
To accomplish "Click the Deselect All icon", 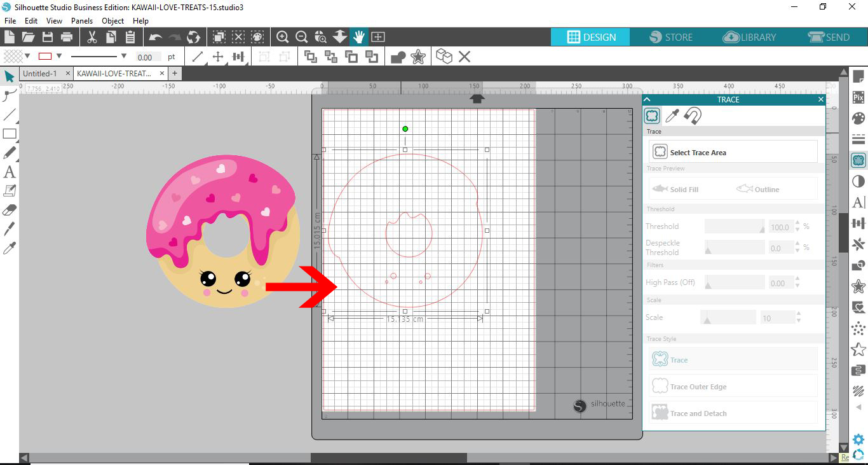I will click(238, 37).
